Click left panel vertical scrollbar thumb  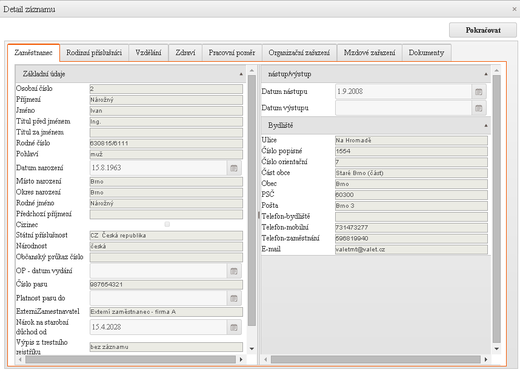coord(252,201)
